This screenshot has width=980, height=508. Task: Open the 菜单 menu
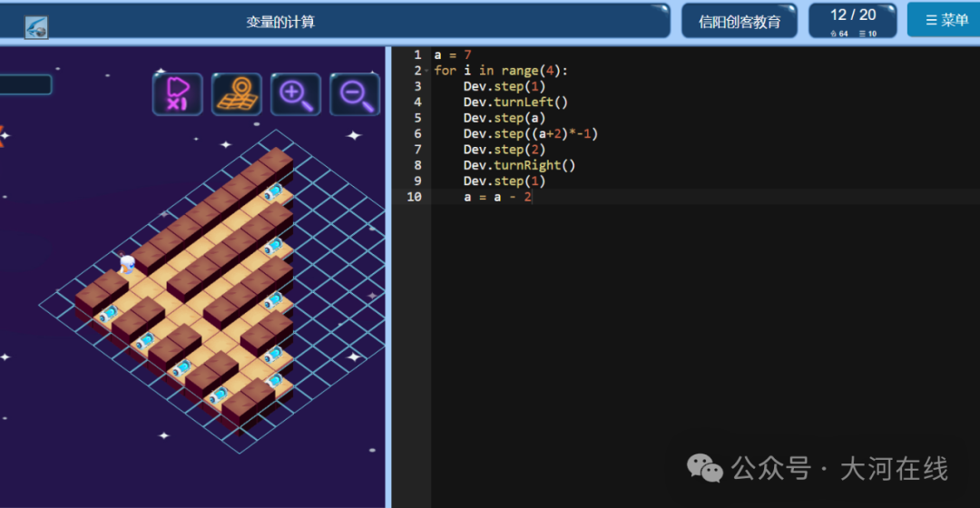(946, 20)
